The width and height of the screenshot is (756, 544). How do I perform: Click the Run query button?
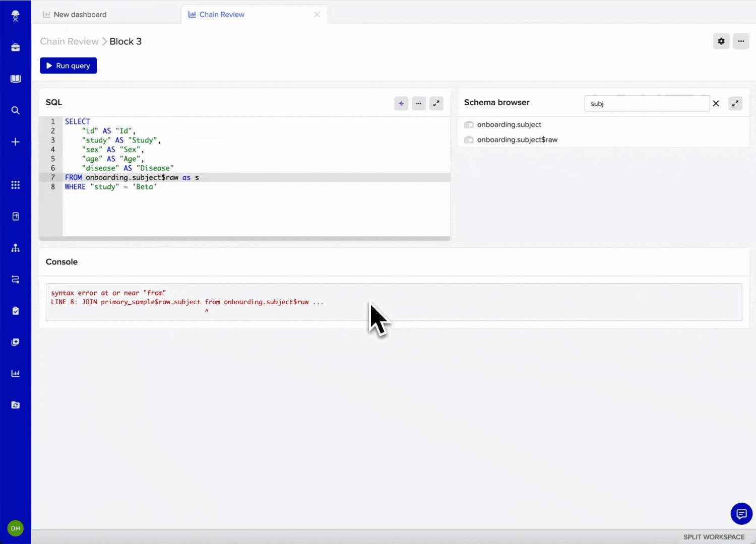[69, 65]
